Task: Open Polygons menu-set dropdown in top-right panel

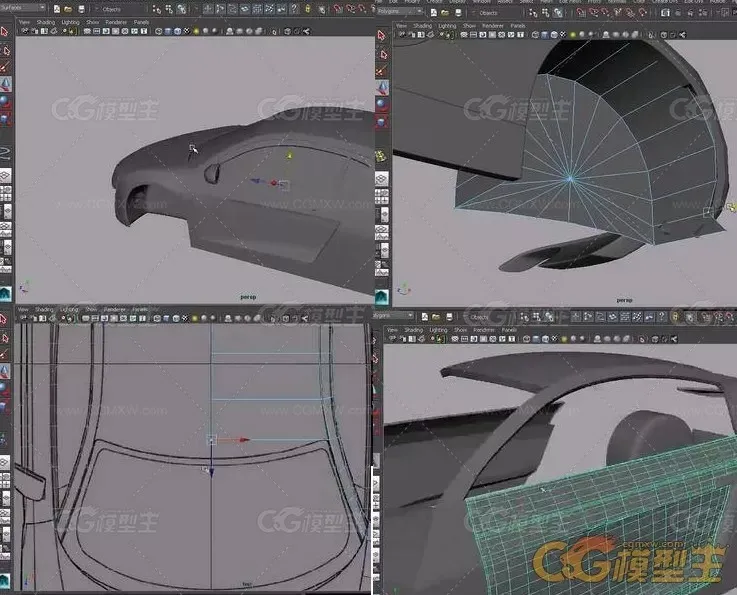Action: click(x=399, y=11)
